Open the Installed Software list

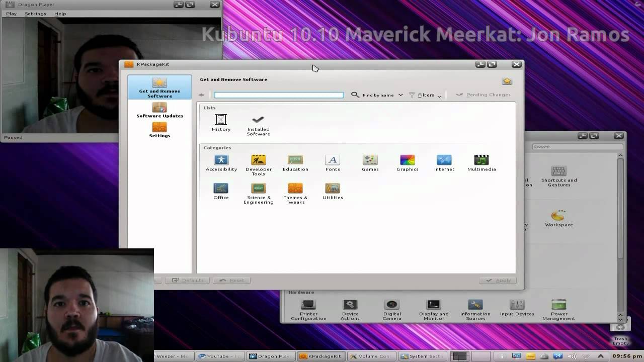tap(258, 125)
